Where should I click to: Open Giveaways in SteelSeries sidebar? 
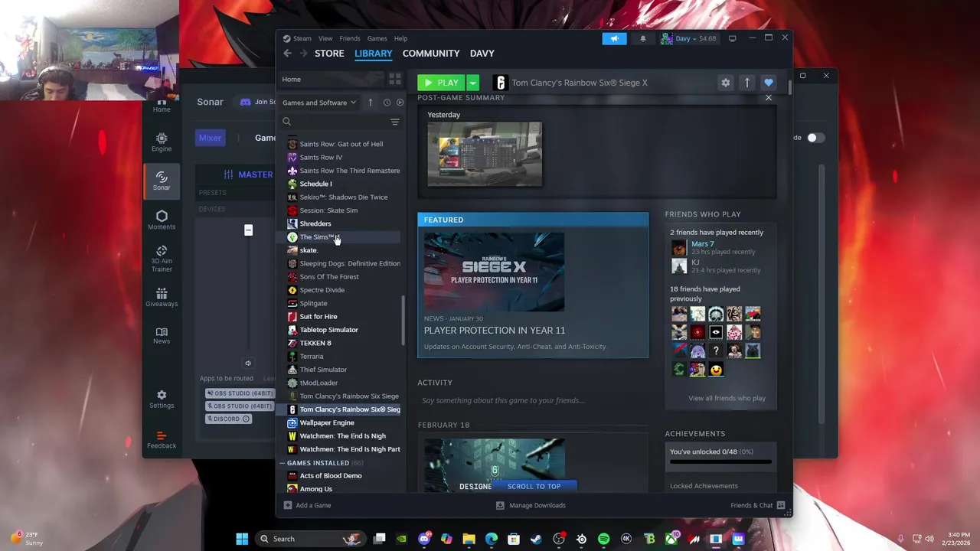162,298
